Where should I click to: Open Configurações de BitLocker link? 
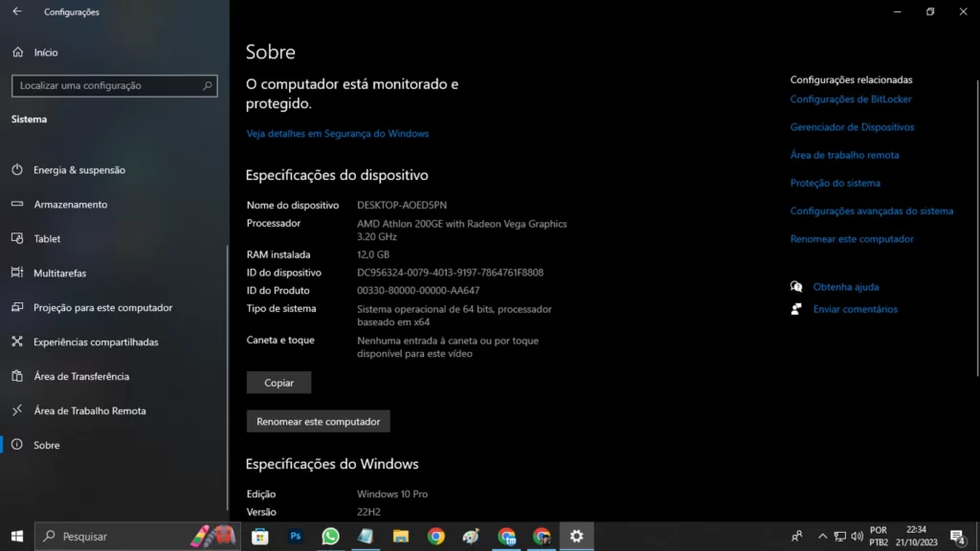tap(850, 99)
